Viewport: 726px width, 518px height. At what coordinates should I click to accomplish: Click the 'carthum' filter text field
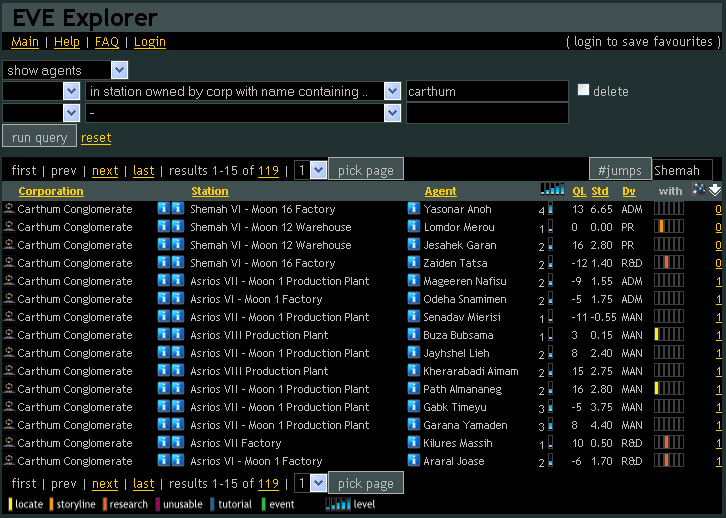(487, 91)
